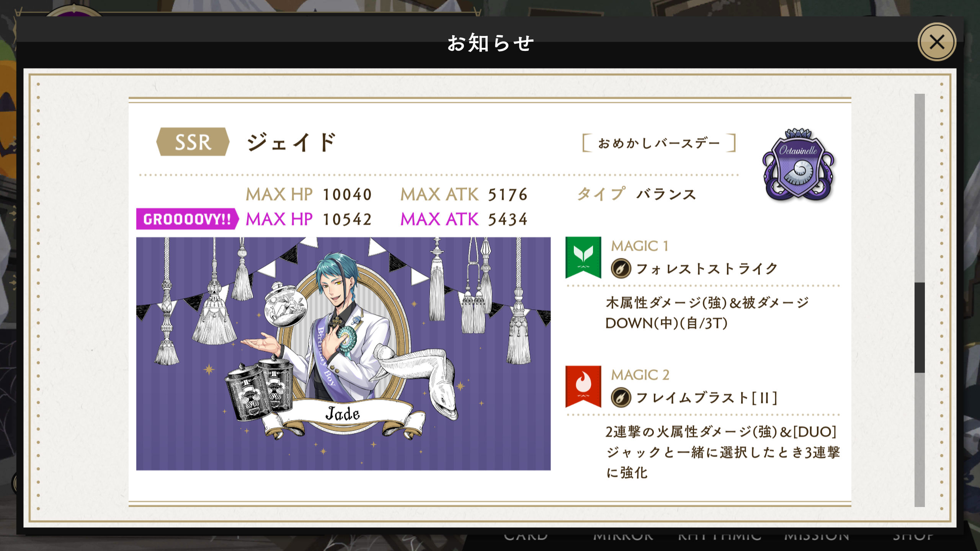The width and height of the screenshot is (980, 551).
Task: Click the タイプ バランス type label
Action: tap(636, 194)
